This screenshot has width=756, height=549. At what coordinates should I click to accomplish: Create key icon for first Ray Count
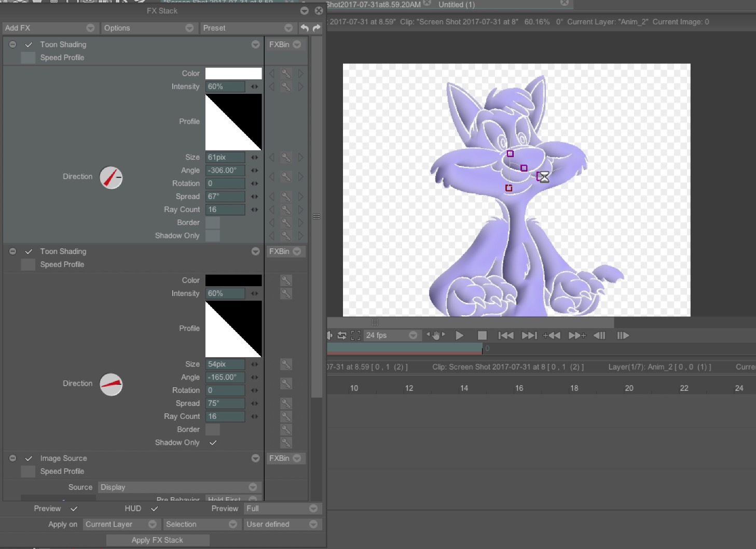point(286,209)
